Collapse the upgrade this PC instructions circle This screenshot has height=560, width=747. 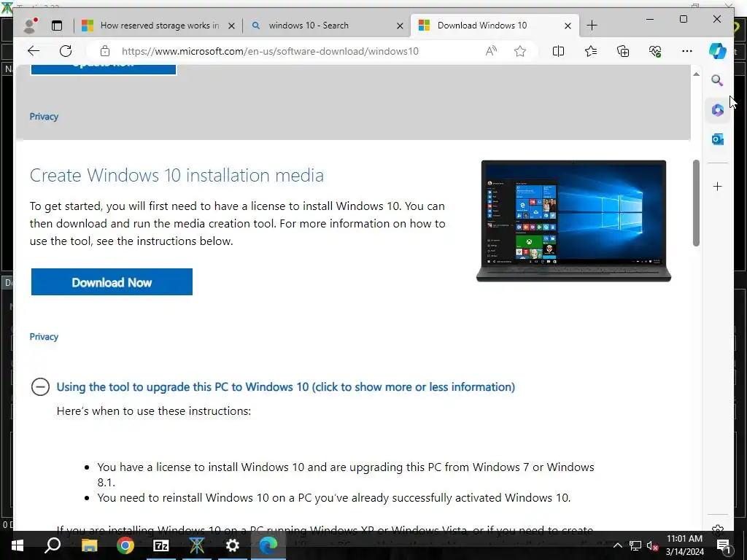point(41,386)
